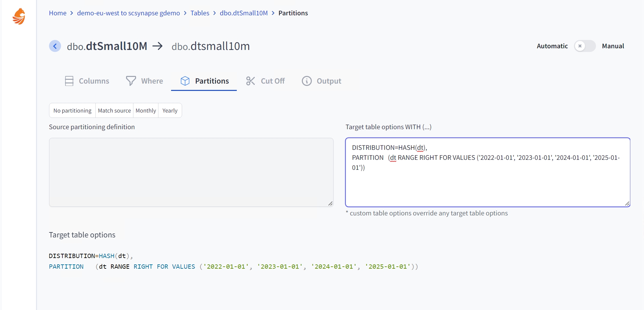Click the Cut Off scissors icon
644x310 pixels.
pyautogui.click(x=250, y=81)
